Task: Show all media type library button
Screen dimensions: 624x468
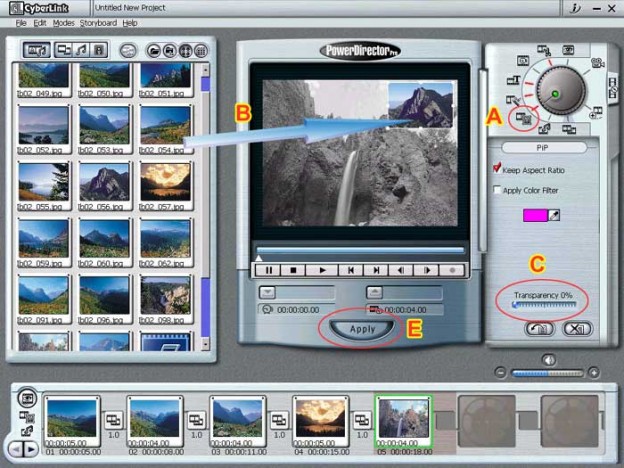Action: point(37,51)
